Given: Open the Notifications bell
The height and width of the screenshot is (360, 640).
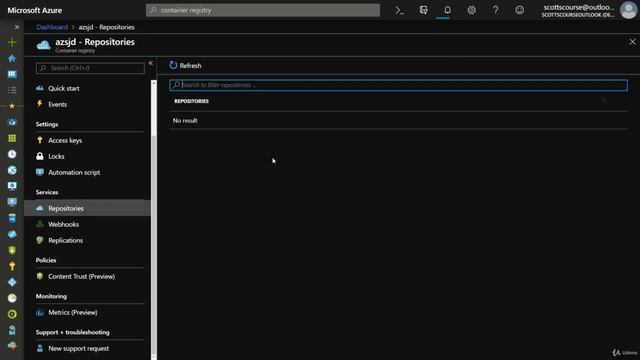Looking at the screenshot, I should [447, 10].
